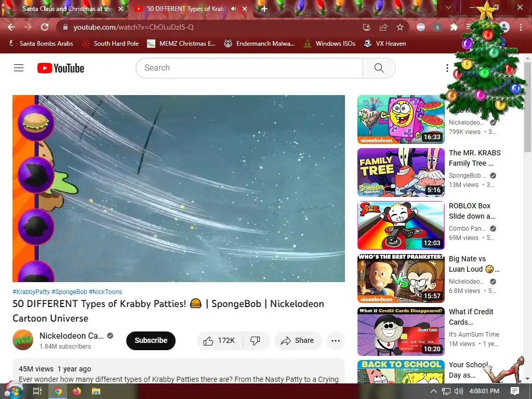Viewport: 532px width, 399px height.
Task: Open more actions ellipsis under video
Action: point(336,341)
